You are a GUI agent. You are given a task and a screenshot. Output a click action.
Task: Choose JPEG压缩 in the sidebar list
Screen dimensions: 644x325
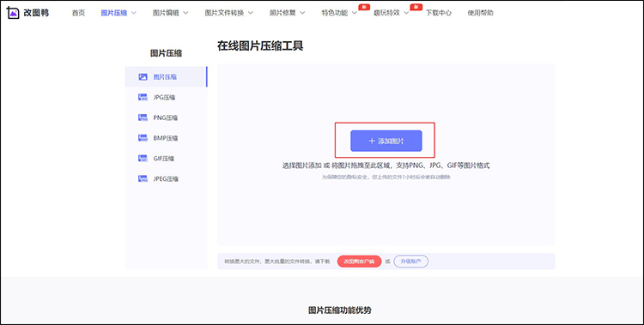pos(166,178)
